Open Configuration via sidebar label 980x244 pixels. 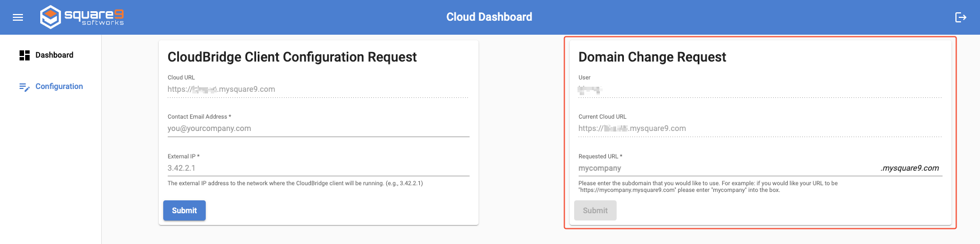(x=59, y=86)
